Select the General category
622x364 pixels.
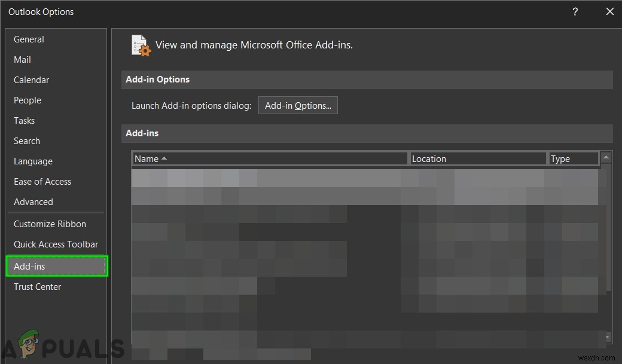(29, 39)
